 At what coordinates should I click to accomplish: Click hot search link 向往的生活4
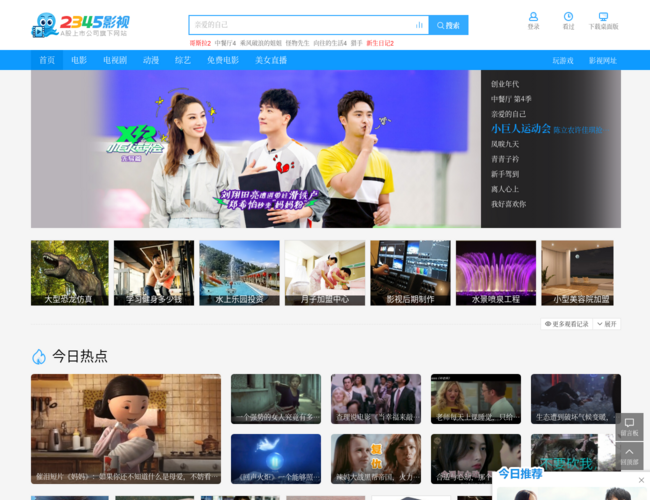tap(330, 43)
